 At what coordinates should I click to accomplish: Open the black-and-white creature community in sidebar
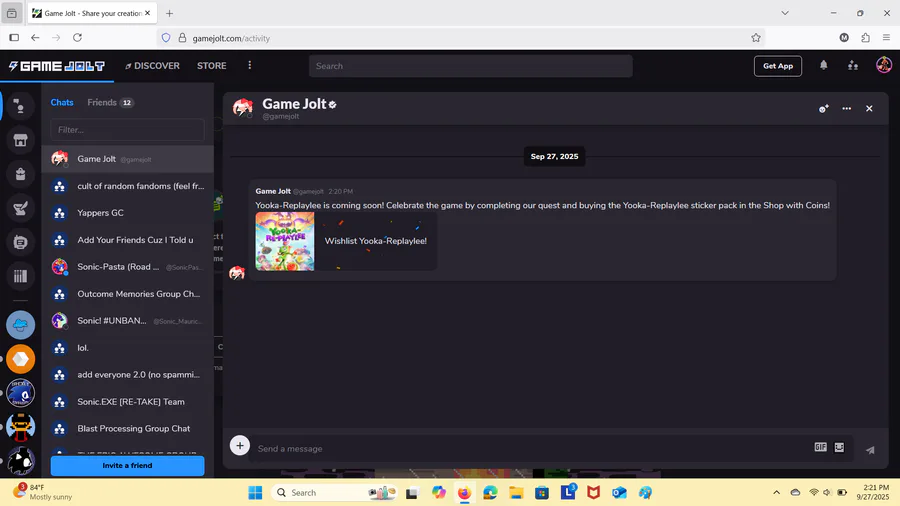pos(21,461)
